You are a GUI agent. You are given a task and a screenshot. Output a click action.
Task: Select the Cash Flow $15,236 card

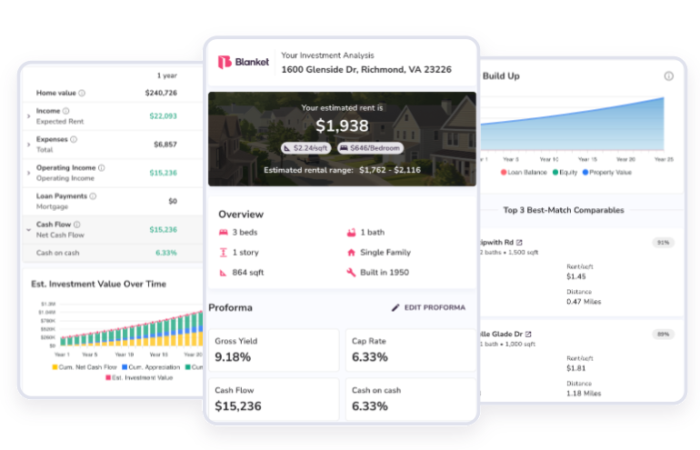(274, 399)
